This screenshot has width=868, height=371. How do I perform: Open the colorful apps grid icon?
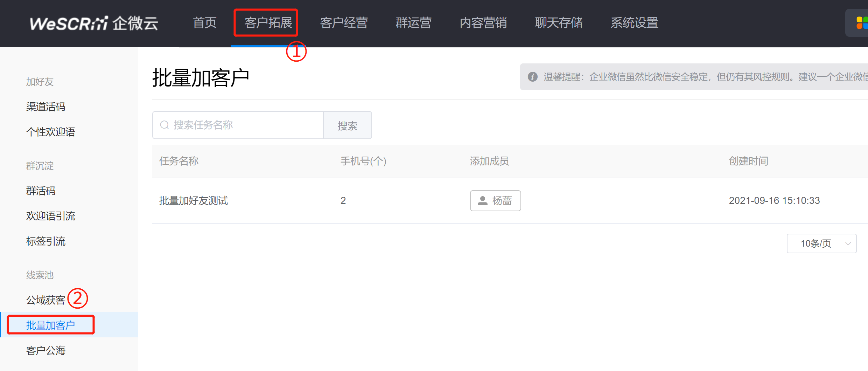862,23
